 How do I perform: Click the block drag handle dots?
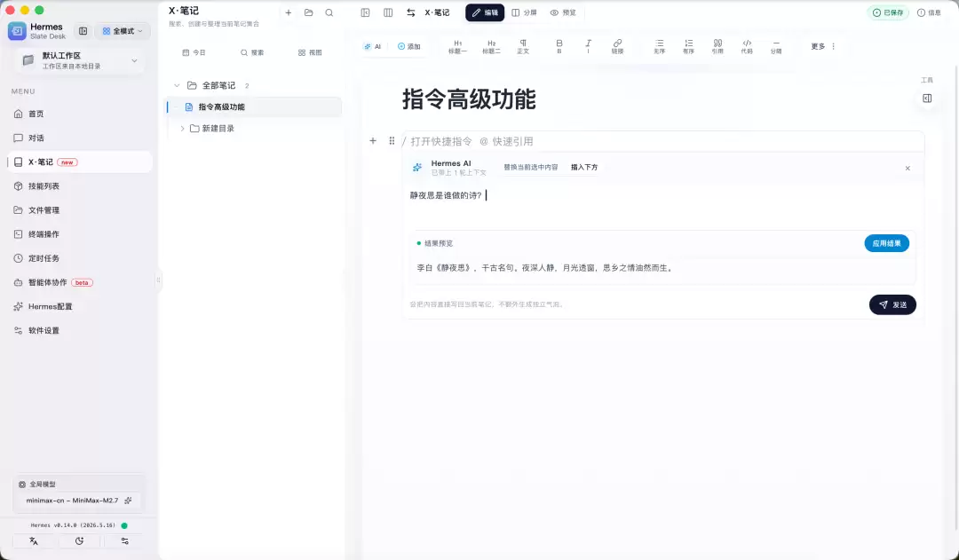(392, 140)
